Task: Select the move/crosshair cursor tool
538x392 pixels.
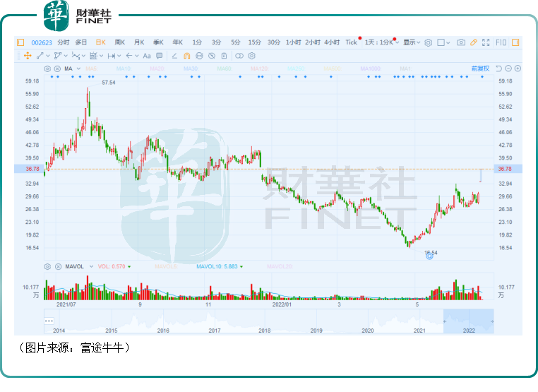Action: [28, 56]
